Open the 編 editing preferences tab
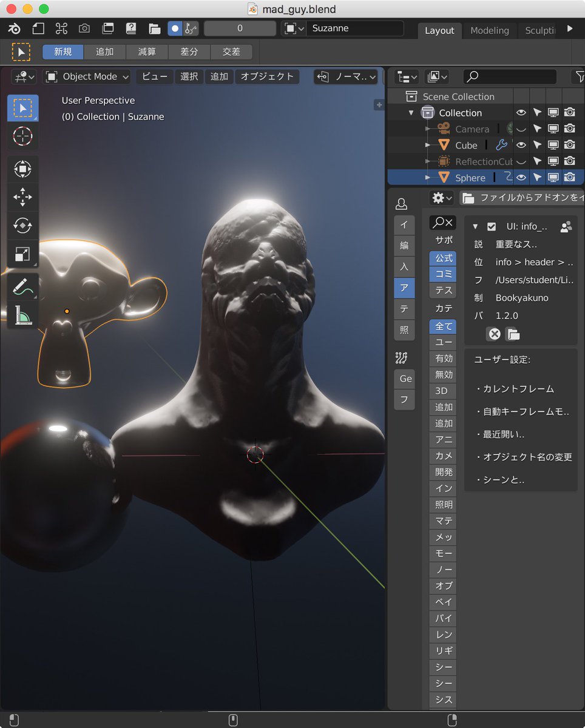The height and width of the screenshot is (728, 585). pyautogui.click(x=404, y=245)
